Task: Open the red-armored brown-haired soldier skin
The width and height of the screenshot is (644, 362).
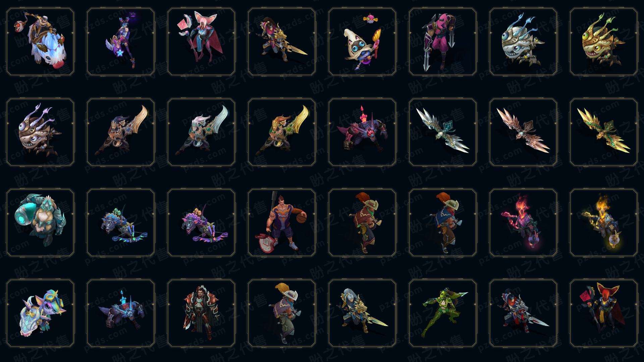Action: coord(201,313)
